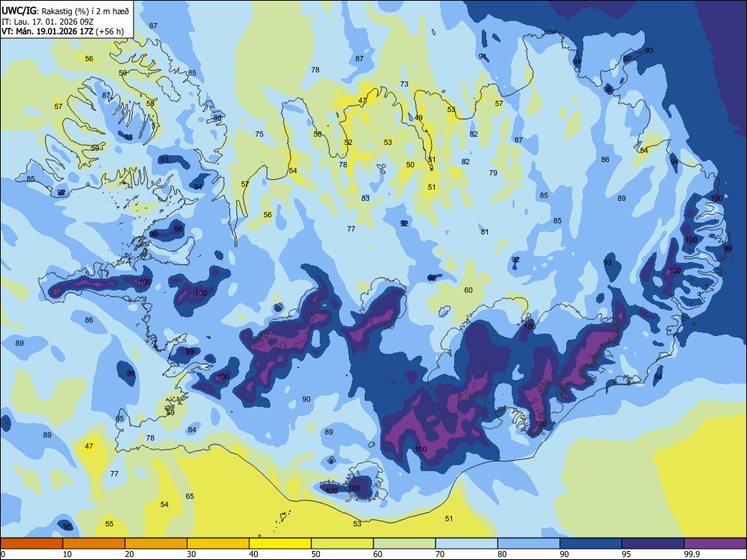Select the map humidity value '79'
Image resolution: width=747 pixels, height=560 pixels.
tap(493, 173)
